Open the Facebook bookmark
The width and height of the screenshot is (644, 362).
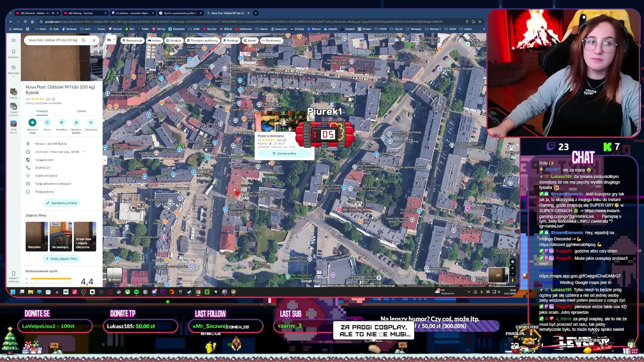pos(70,29)
